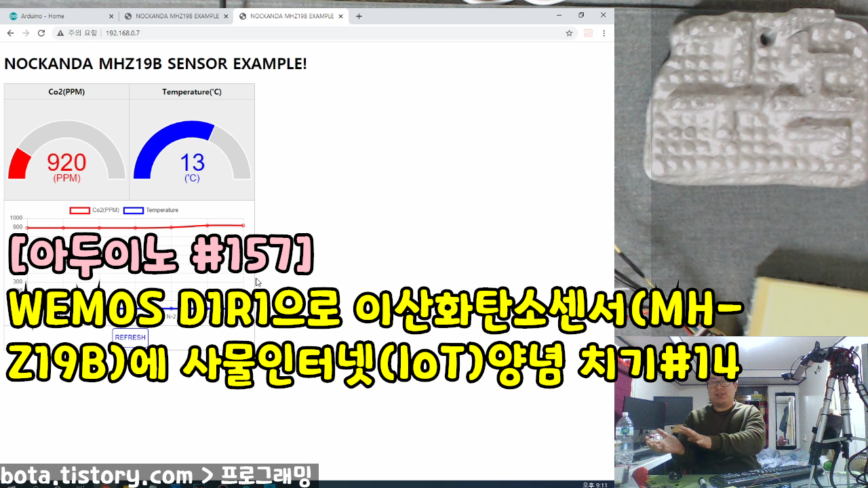Toggle the Temperature series in chart legend
The width and height of the screenshot is (868, 488).
tap(151, 210)
